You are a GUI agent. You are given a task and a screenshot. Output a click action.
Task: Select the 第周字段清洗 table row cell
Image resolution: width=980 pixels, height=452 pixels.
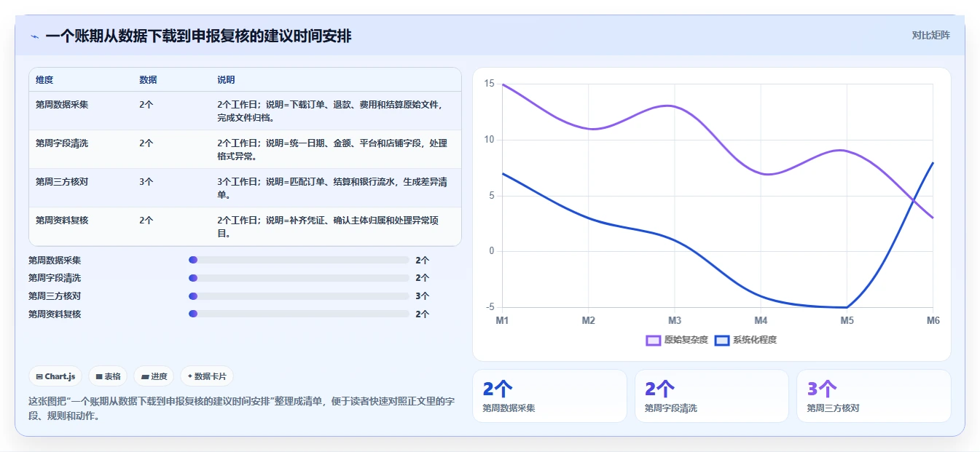[x=62, y=143]
